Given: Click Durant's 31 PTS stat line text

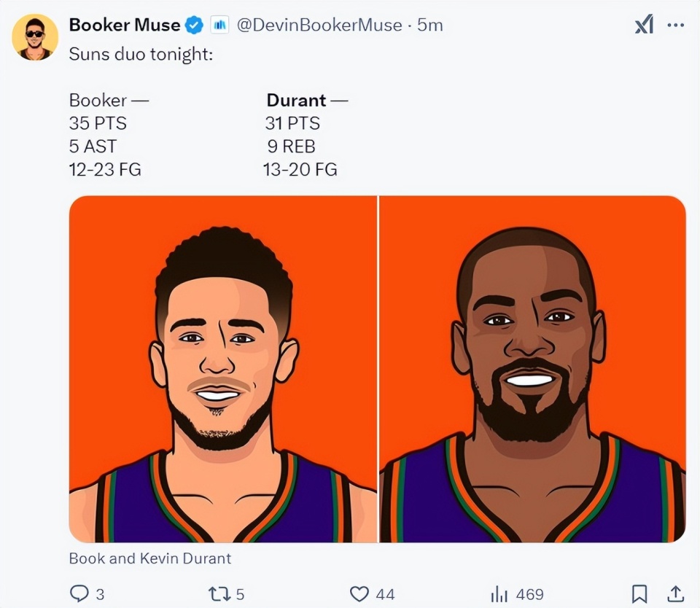Looking at the screenshot, I should 292,123.
